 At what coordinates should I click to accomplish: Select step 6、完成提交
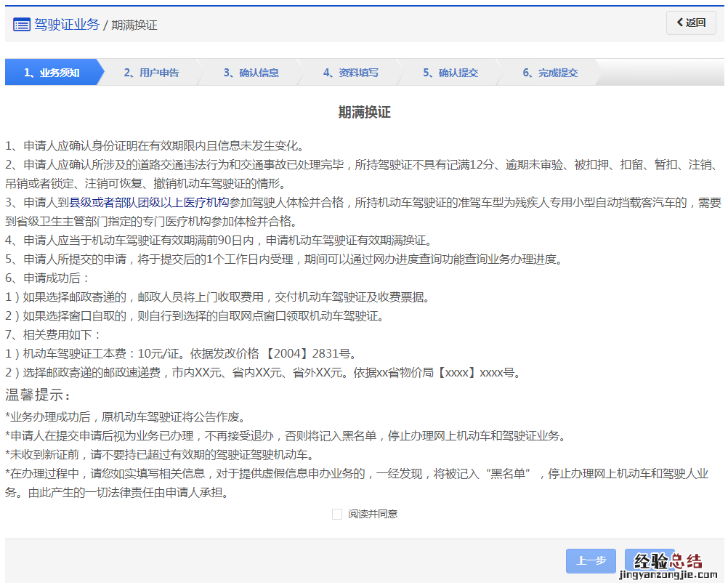coord(550,73)
